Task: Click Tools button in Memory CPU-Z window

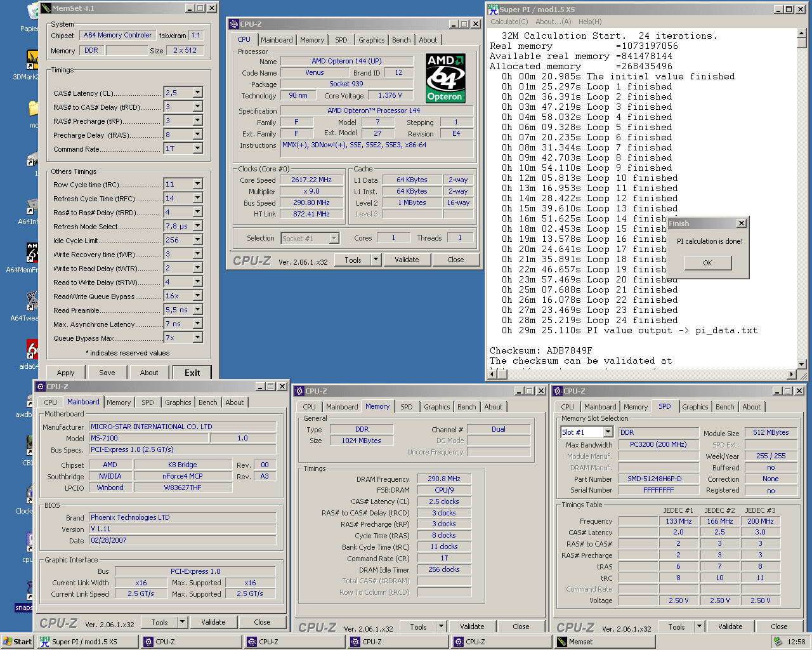Action: (419, 627)
